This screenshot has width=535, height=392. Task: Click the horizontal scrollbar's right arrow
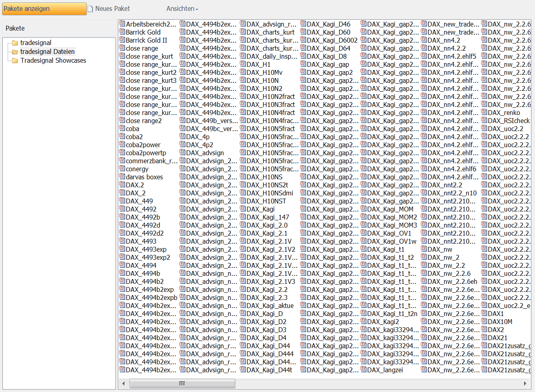tap(525, 383)
